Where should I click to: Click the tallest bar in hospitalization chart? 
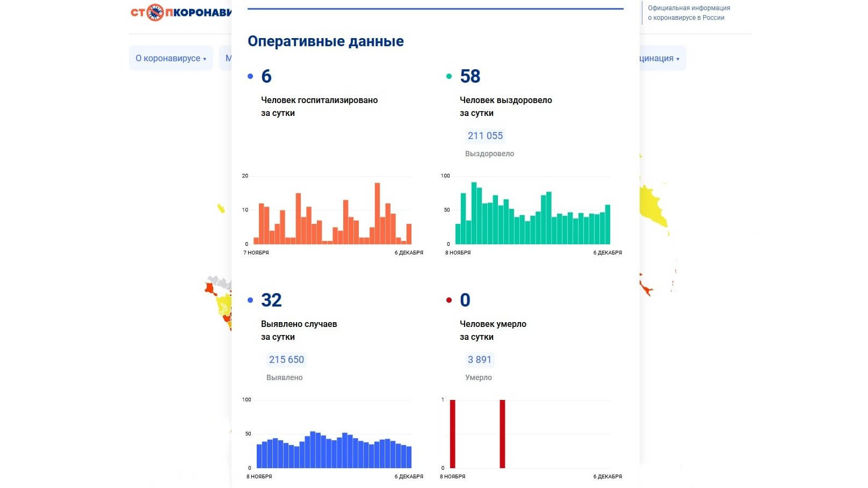[377, 214]
